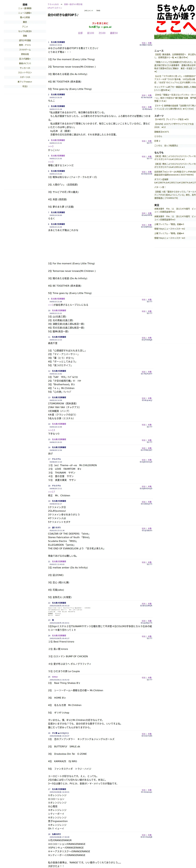This screenshot has width=196, height=868.
Task: Select 全部 in thread navigation
Action: pos(80,33)
